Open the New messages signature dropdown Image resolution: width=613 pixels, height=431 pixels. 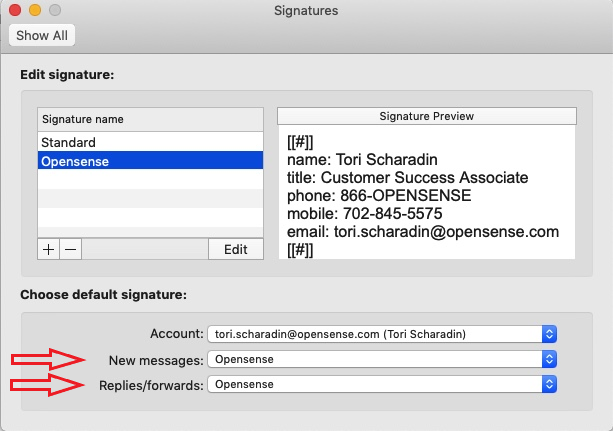(381, 358)
